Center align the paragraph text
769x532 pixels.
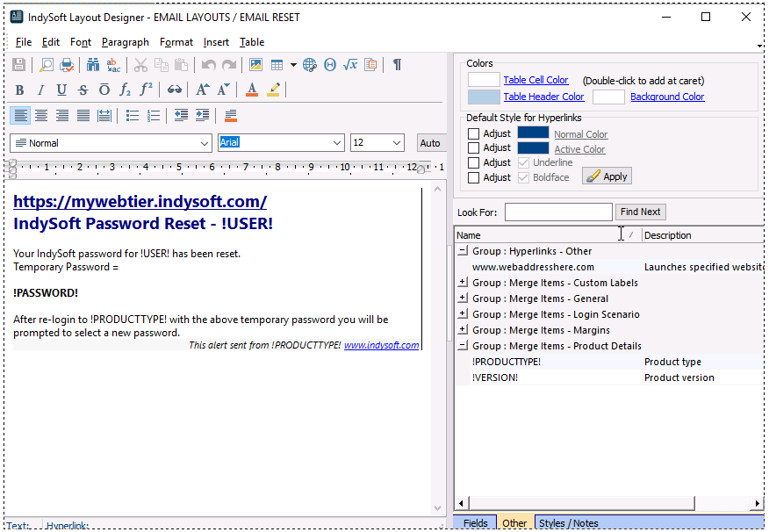pos(41,115)
